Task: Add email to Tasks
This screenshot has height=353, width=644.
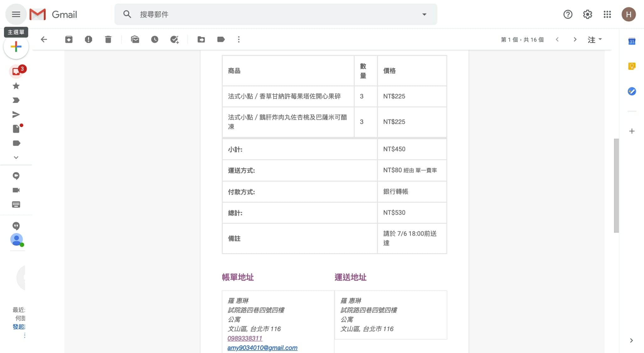Action: pyautogui.click(x=175, y=39)
